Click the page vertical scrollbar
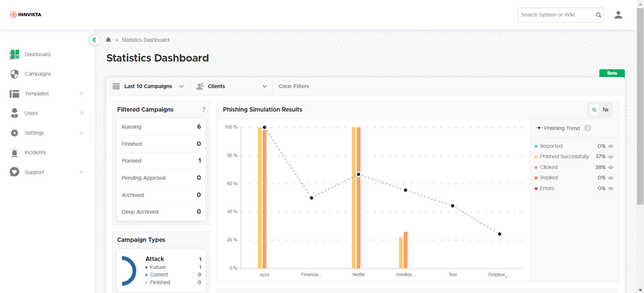 pyautogui.click(x=640, y=105)
